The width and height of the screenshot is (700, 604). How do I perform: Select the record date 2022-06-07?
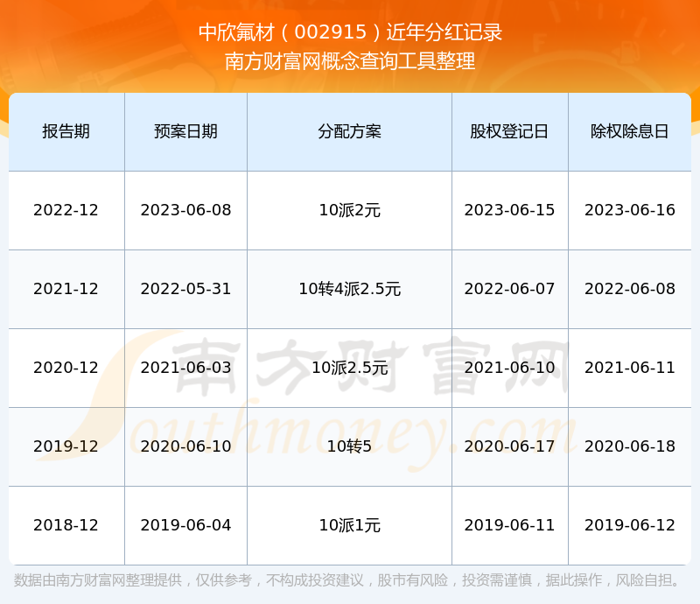click(509, 289)
